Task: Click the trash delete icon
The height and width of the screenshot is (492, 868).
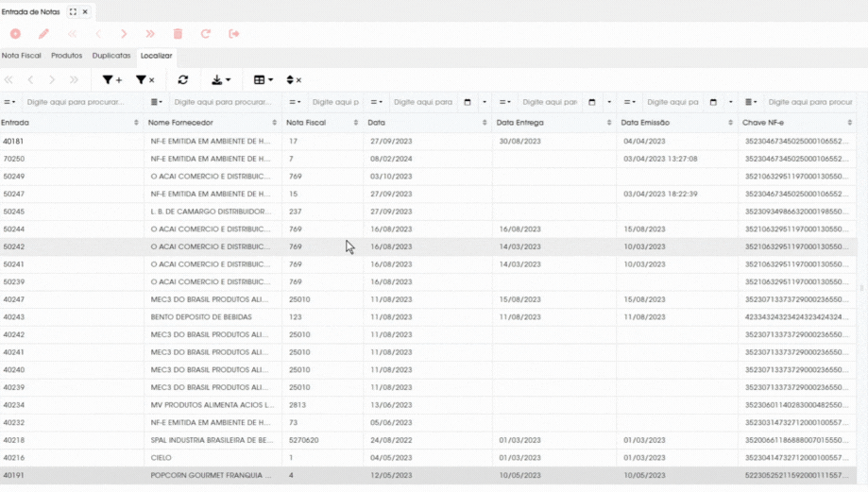Action: 178,34
